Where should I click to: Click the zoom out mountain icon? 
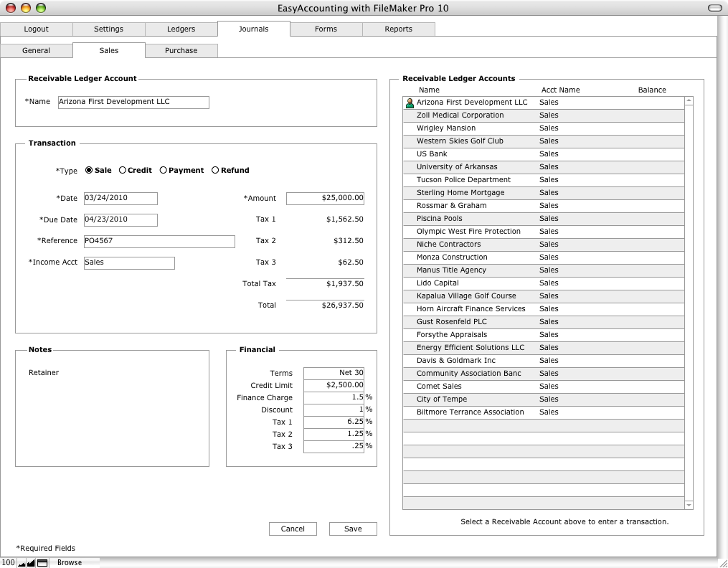[22, 563]
